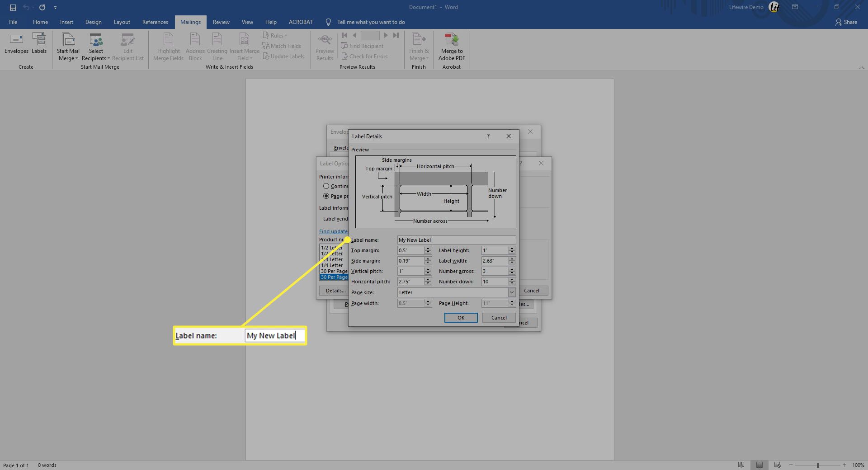Click zoom in plus button
This screenshot has height=470, width=868.
(844, 465)
